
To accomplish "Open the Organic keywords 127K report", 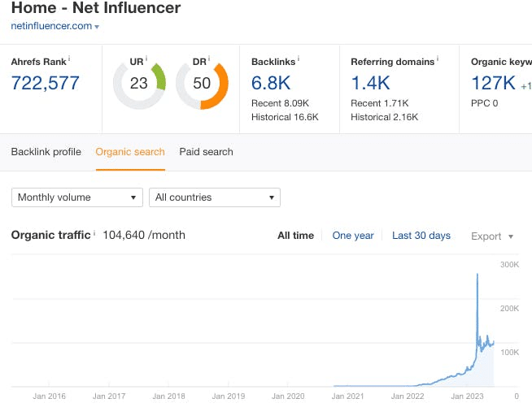I will (493, 83).
